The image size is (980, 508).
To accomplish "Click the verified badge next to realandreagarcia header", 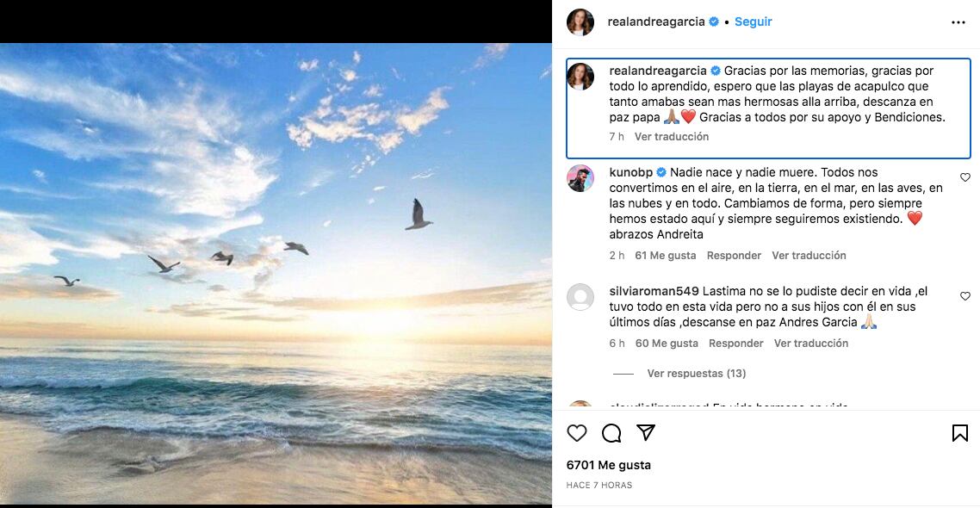I will click(712, 21).
